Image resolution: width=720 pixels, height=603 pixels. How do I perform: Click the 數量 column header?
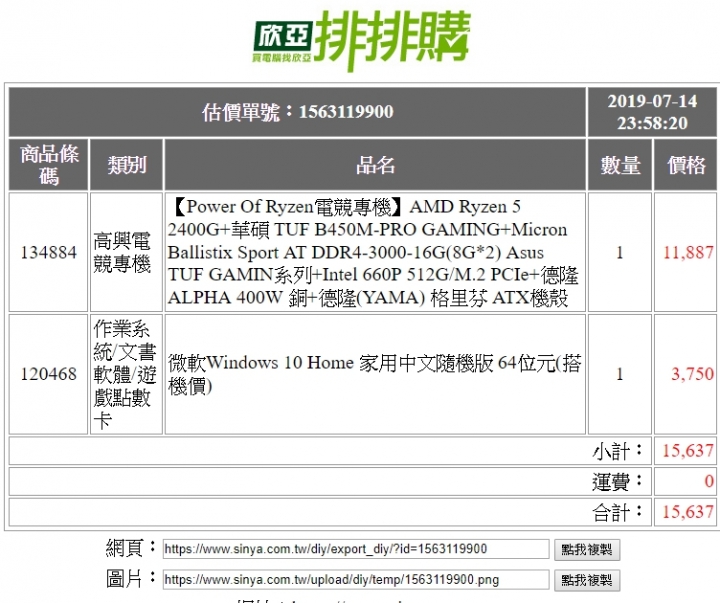coord(620,164)
